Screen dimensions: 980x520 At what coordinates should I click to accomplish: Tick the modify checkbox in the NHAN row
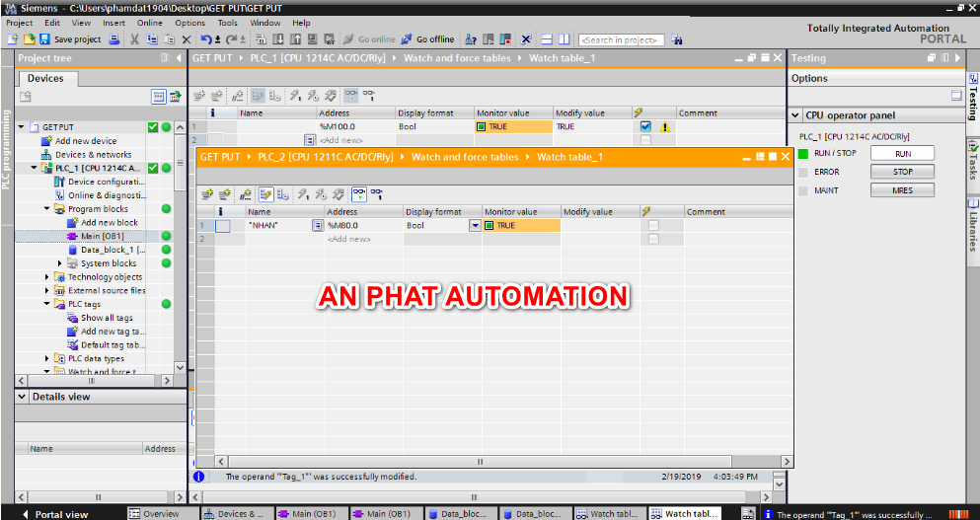pyautogui.click(x=653, y=226)
